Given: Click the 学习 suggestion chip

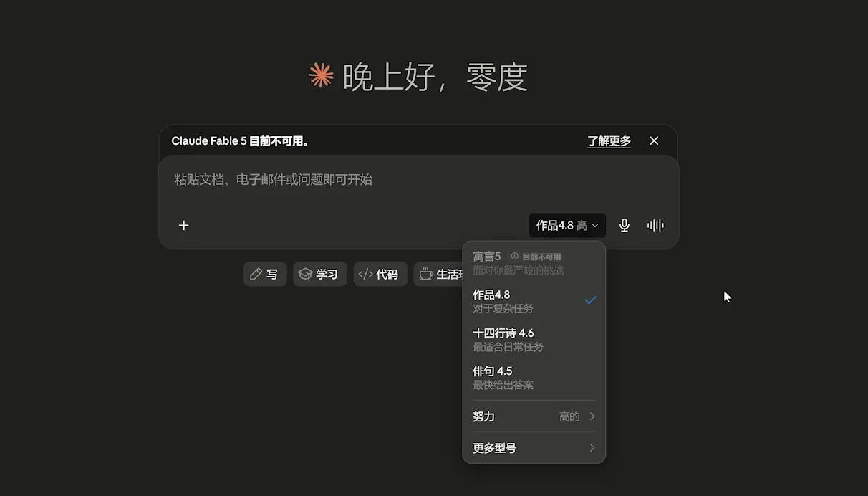Looking at the screenshot, I should coord(319,274).
